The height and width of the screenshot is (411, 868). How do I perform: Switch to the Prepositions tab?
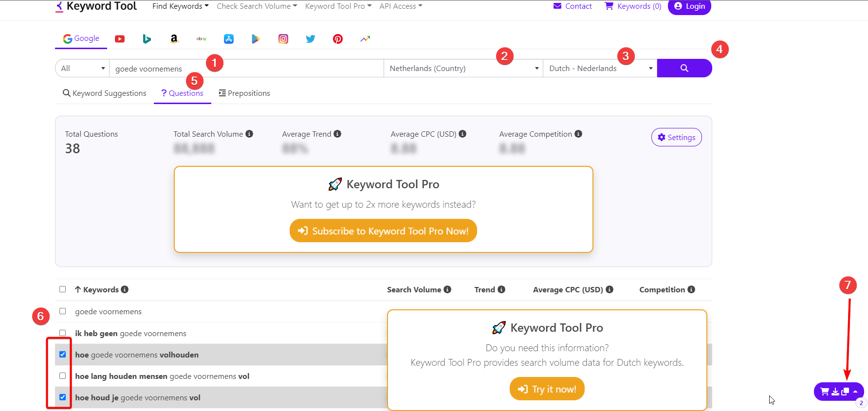[244, 93]
